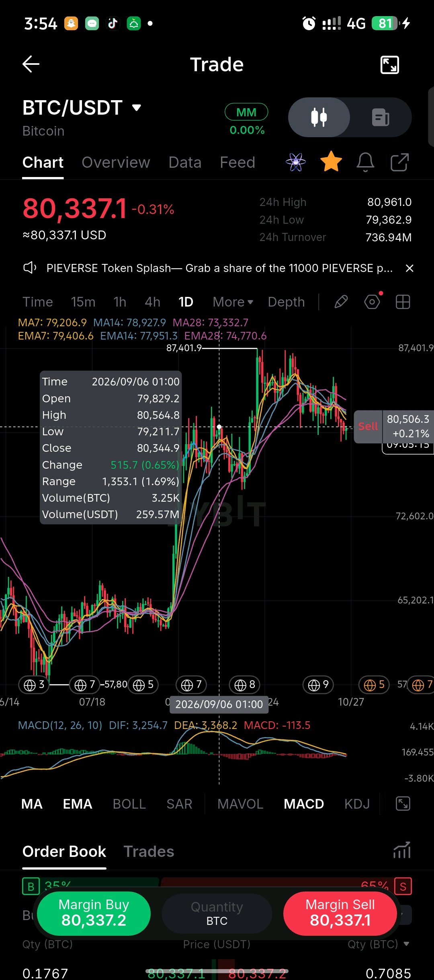
Task: Share the chart via export icon
Action: 400,162
